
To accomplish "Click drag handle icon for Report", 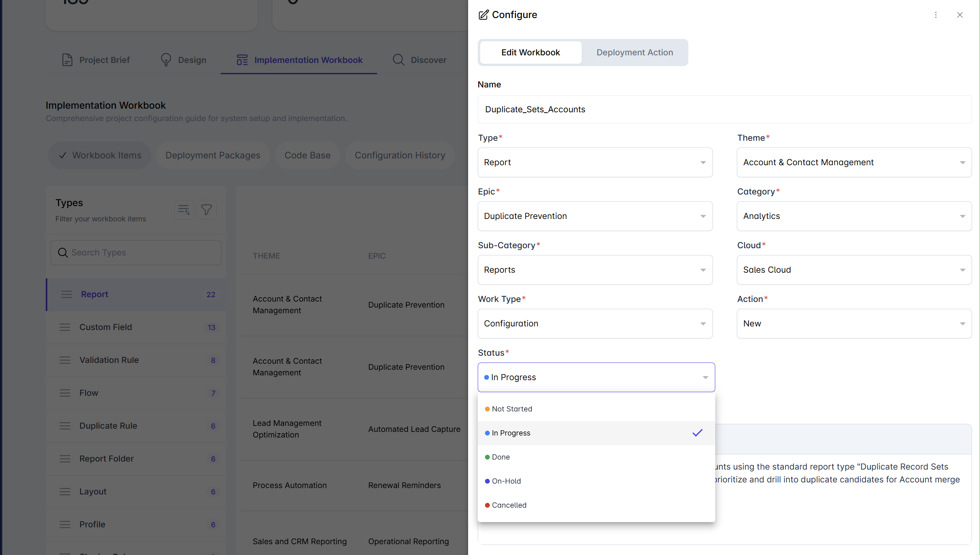I will pyautogui.click(x=67, y=294).
